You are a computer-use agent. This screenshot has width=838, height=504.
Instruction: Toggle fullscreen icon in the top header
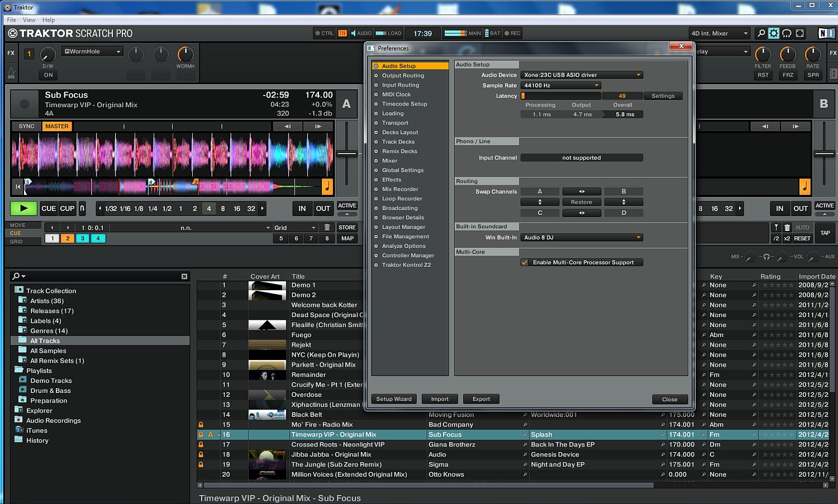[x=800, y=33]
